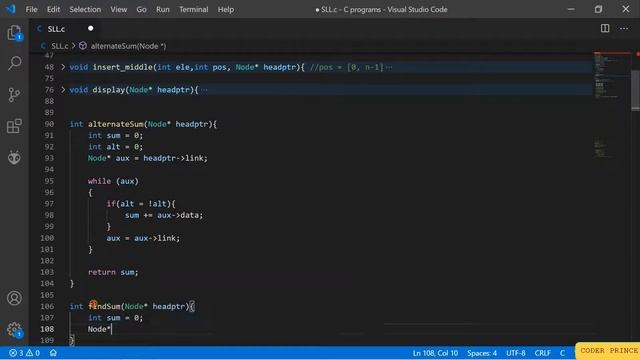Click the alternateSum function name on line 90

[x=116, y=124]
